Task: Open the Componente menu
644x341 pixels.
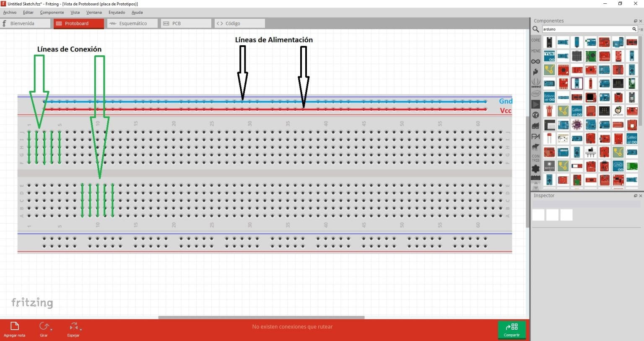Action: (52, 12)
